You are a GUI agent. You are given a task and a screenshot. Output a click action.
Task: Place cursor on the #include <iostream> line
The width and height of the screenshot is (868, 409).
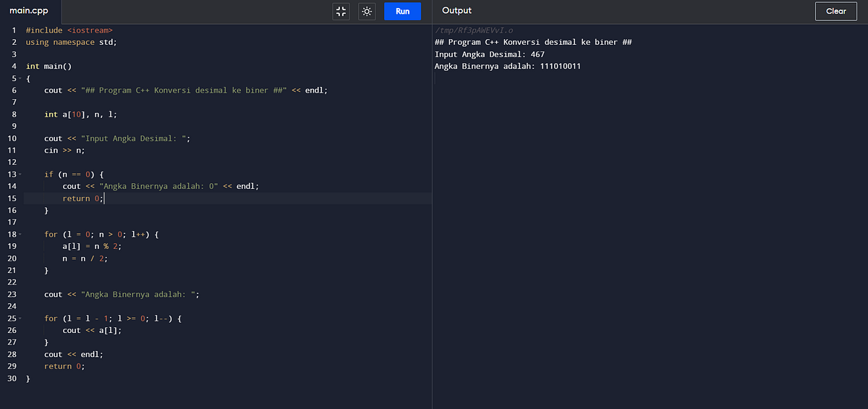tap(69, 30)
